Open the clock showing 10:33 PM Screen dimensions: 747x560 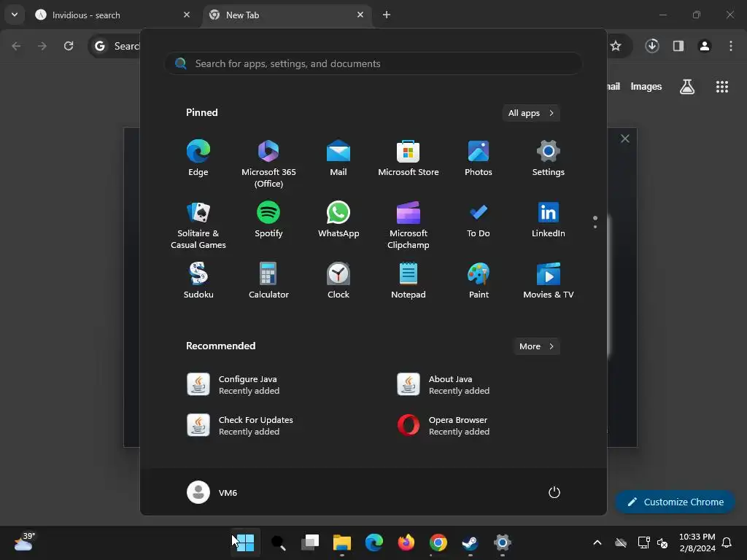(697, 542)
